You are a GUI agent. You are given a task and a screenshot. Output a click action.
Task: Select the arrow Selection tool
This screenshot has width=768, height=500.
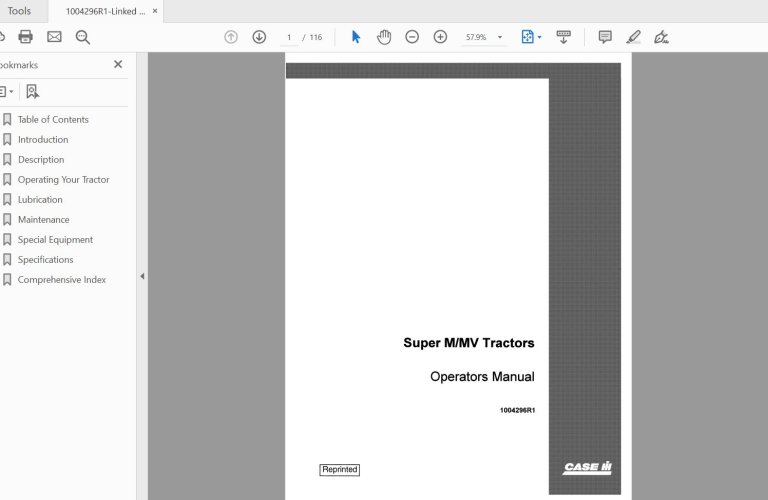click(356, 37)
